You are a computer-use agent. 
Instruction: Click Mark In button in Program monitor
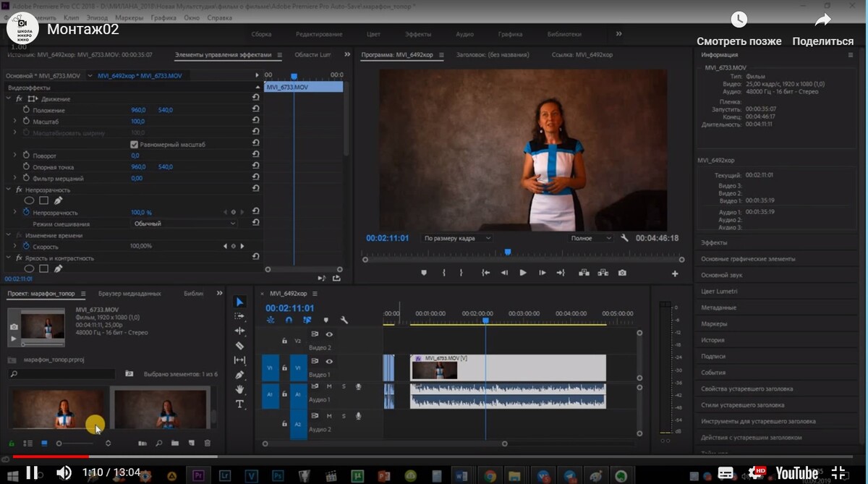coord(444,273)
